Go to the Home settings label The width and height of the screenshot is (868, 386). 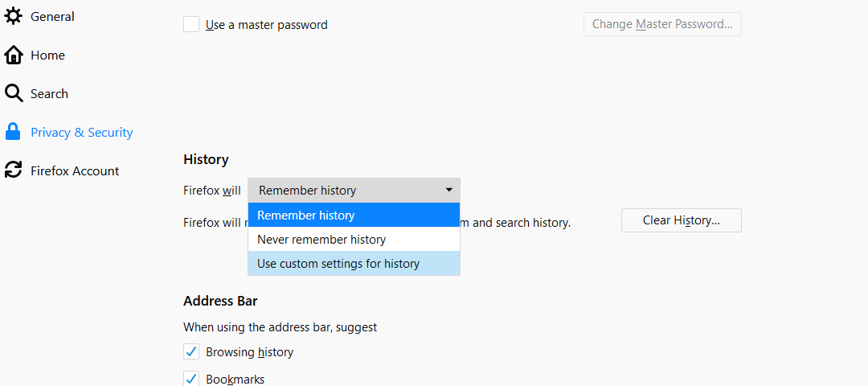[x=47, y=55]
